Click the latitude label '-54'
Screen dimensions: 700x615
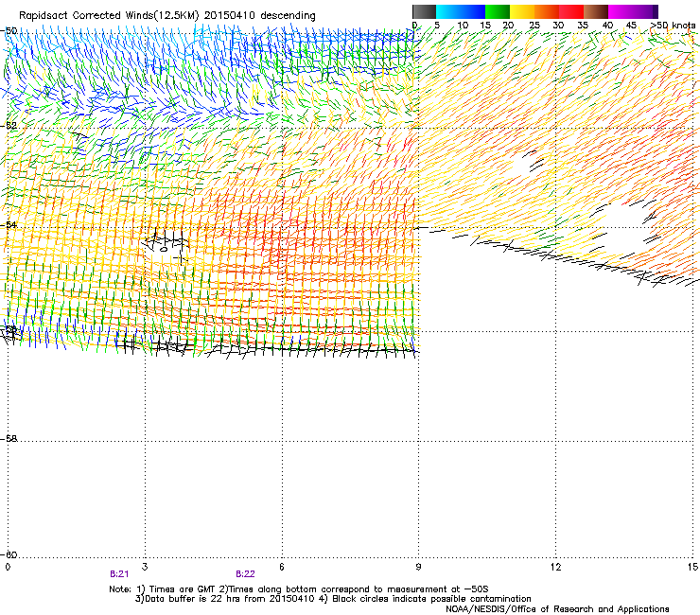point(9,224)
